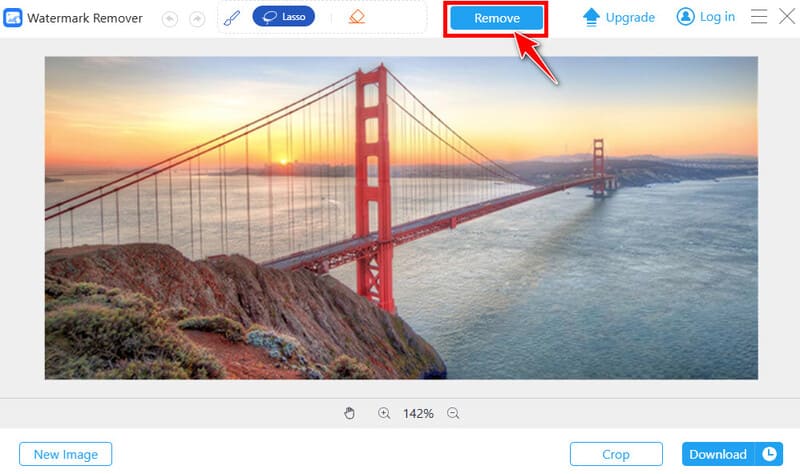Click the Crop button
The image size is (800, 474).
[616, 454]
